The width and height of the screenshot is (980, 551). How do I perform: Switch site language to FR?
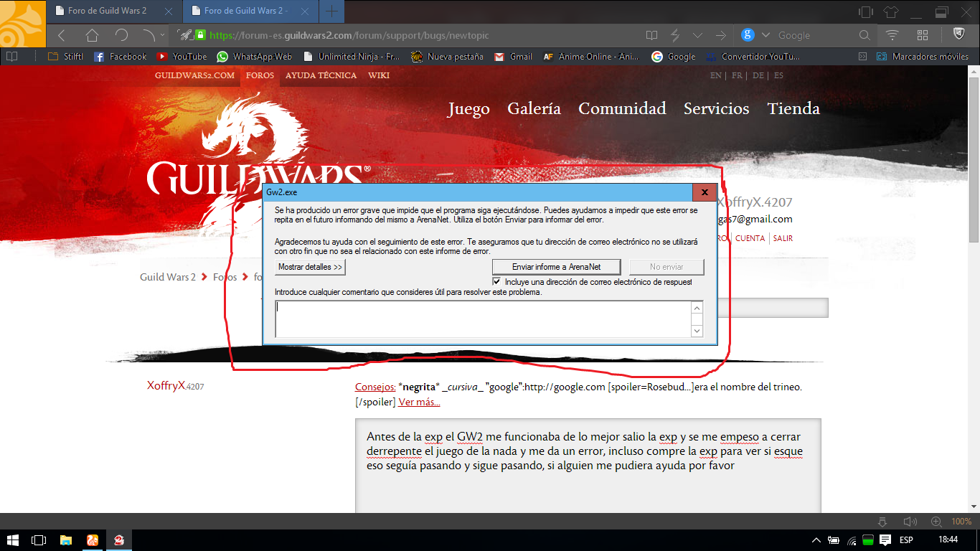[x=737, y=75]
